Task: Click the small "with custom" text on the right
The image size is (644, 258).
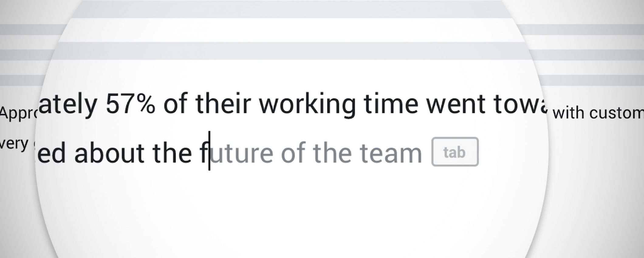Action: click(598, 113)
